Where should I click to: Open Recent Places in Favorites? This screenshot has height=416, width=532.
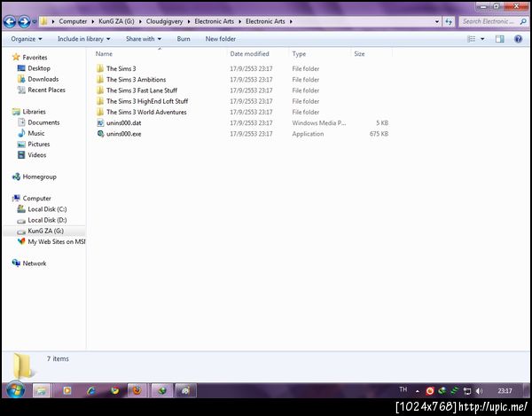coord(46,90)
